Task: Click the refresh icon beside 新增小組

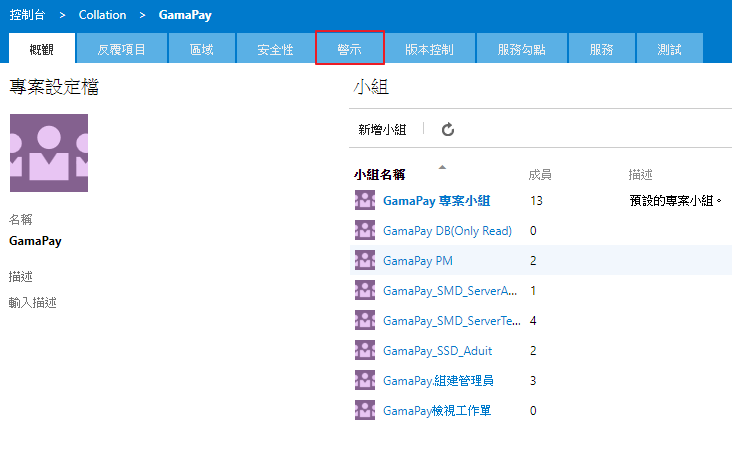Action: (x=448, y=130)
